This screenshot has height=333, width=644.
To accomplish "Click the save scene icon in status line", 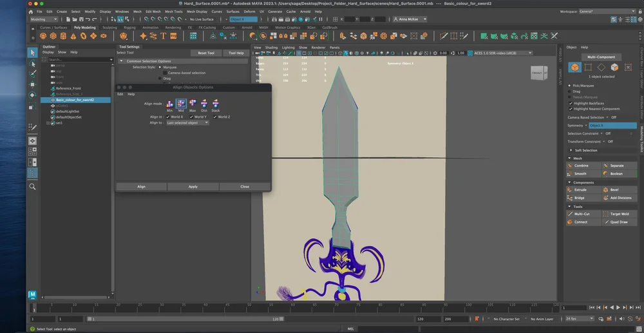I will 80,19.
